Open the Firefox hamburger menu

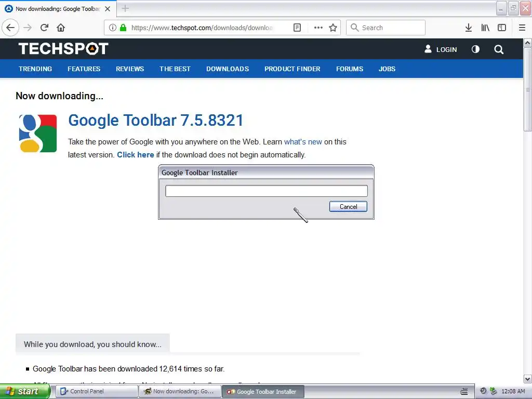[x=522, y=28]
